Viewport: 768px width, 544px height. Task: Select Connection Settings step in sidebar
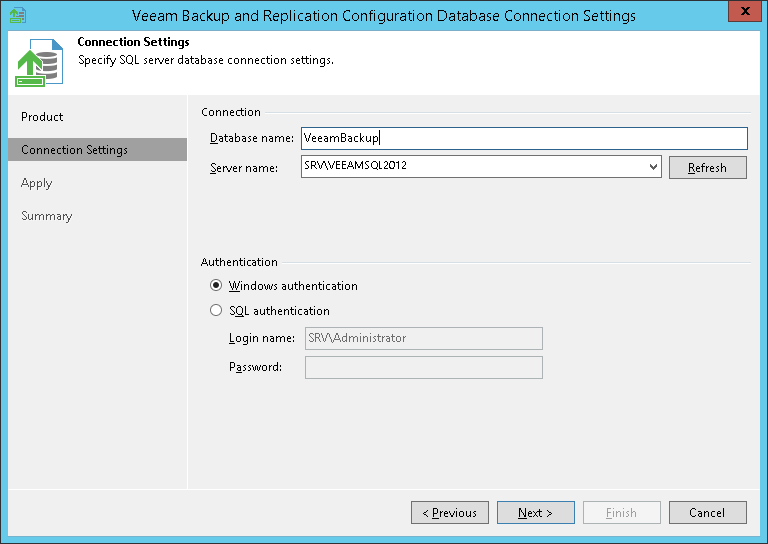coord(74,150)
